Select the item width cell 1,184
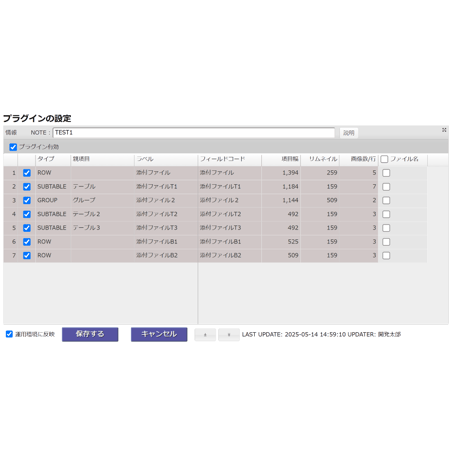The height and width of the screenshot is (460, 460). (x=281, y=187)
